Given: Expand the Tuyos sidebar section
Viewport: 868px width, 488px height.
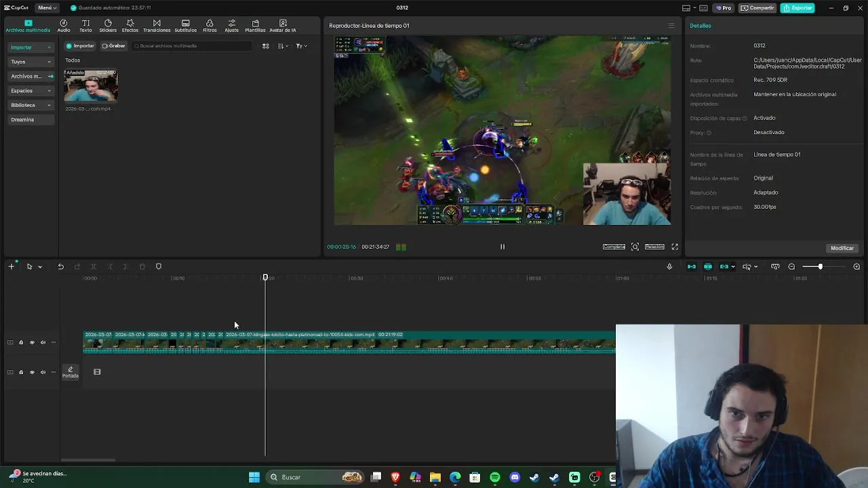Looking at the screenshot, I should [x=31, y=62].
